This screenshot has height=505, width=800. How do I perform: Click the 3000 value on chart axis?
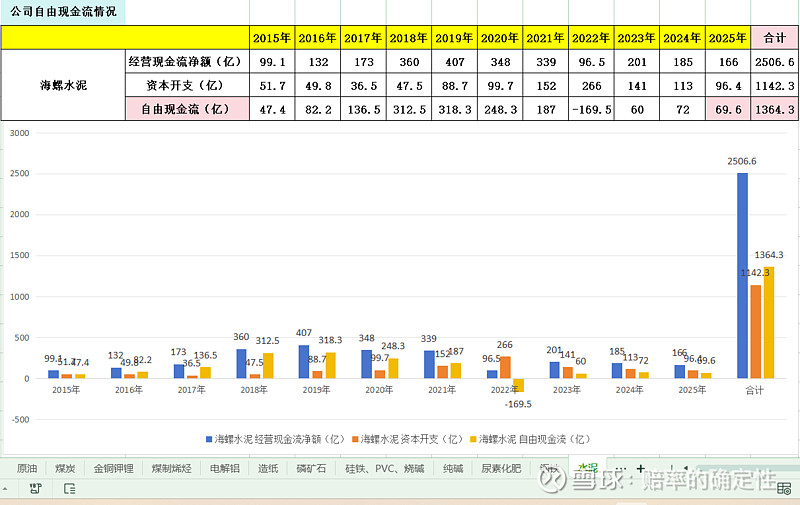coord(19,133)
